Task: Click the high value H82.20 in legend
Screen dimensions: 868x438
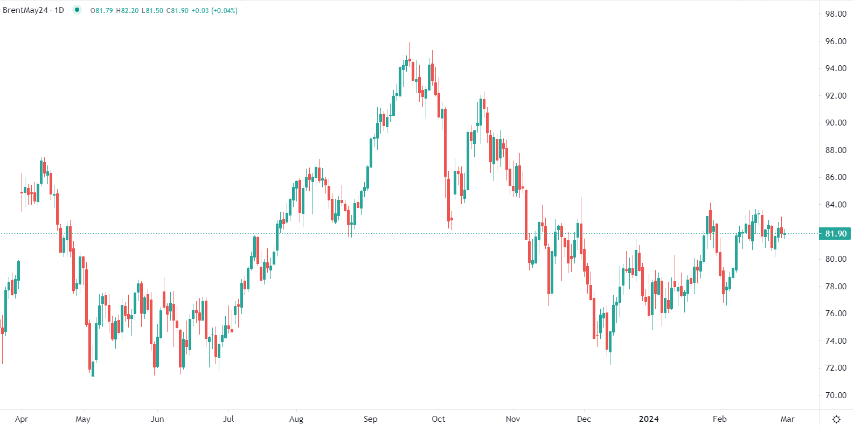Action: pyautogui.click(x=127, y=11)
